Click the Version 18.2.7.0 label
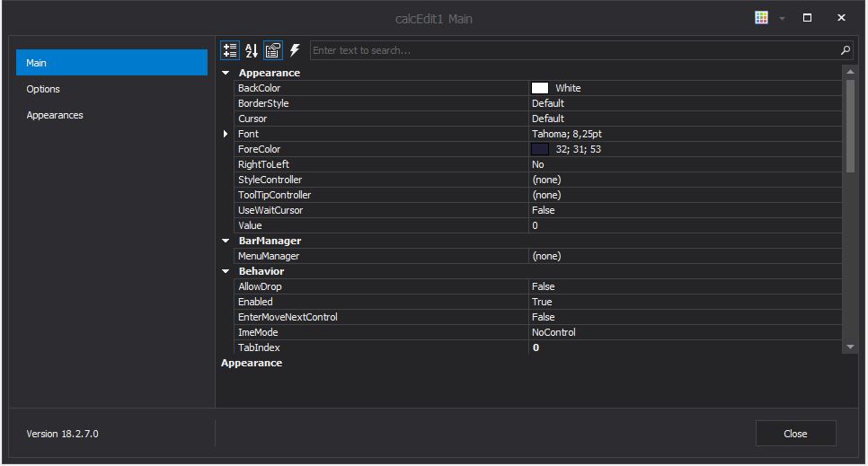The image size is (868, 466). (x=62, y=434)
